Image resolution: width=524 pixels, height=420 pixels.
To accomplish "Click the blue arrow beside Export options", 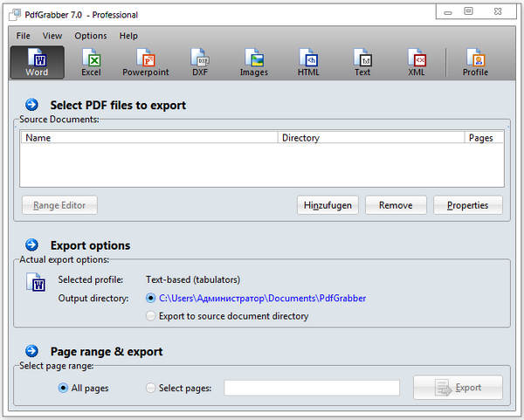I will (x=31, y=244).
